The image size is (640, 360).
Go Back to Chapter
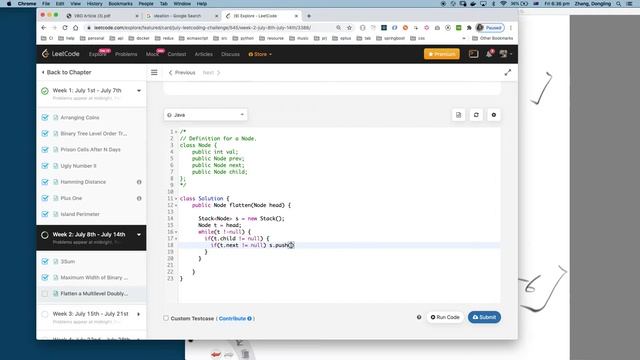tap(67, 72)
